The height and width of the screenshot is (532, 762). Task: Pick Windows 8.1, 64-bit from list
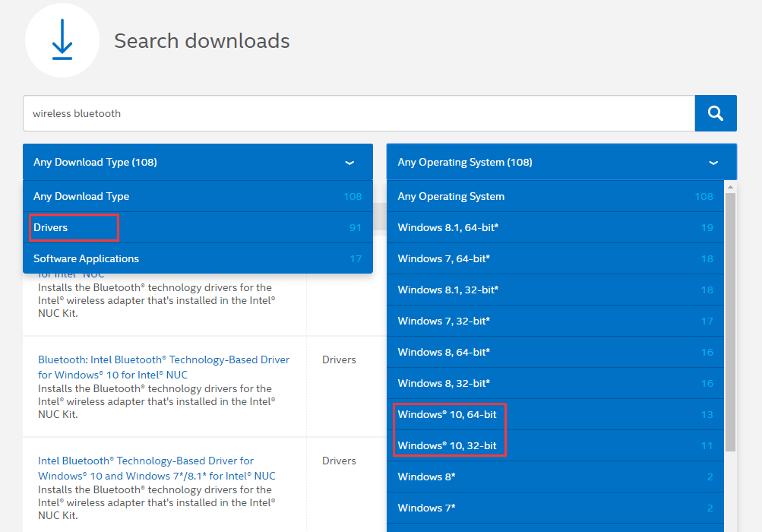pos(447,227)
